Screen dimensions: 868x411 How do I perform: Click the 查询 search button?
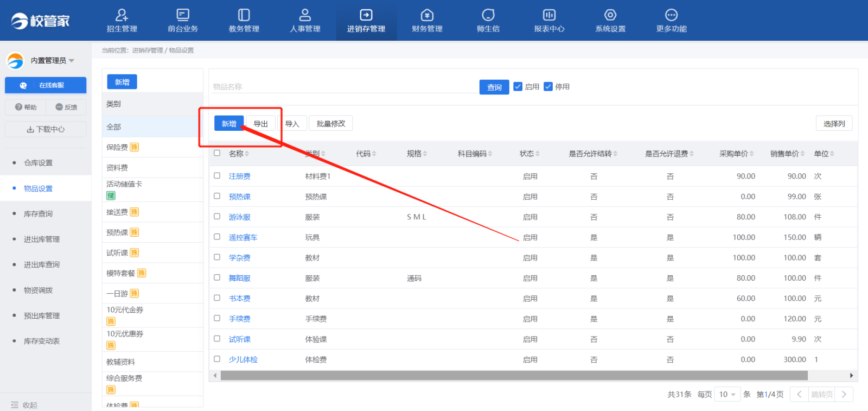(494, 87)
